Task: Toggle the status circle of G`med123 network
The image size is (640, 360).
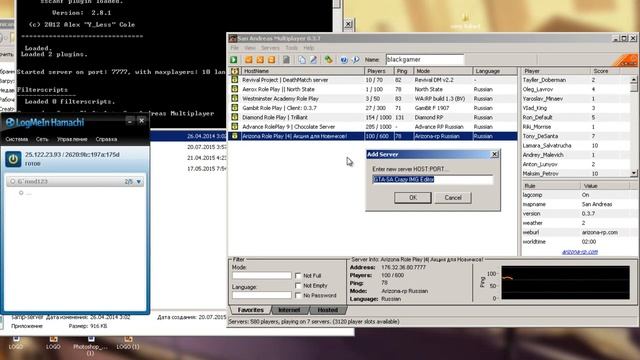Action: pyautogui.click(x=13, y=181)
